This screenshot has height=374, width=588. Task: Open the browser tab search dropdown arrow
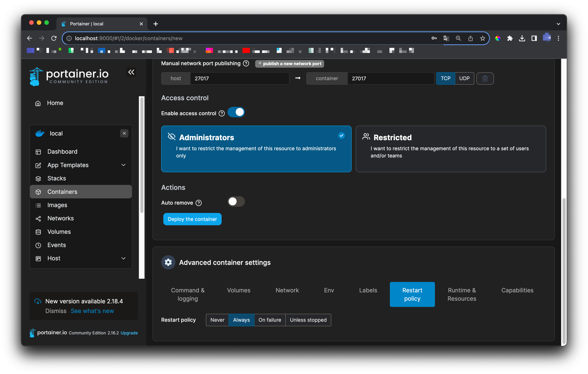tap(558, 24)
